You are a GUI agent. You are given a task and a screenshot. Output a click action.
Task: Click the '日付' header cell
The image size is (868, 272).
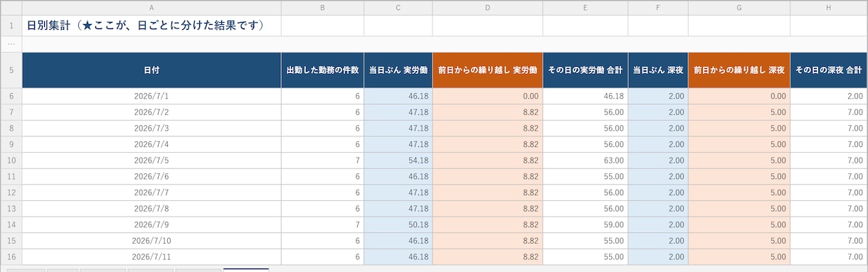(152, 70)
